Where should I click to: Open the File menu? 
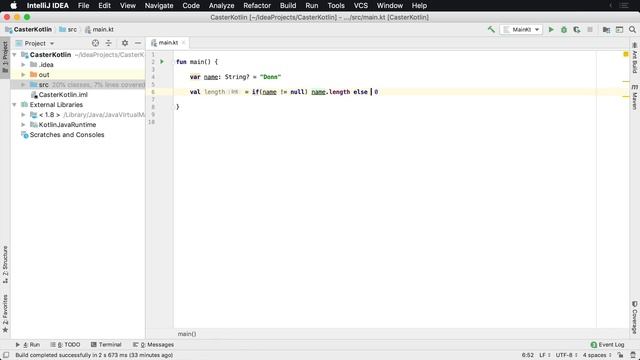click(x=83, y=6)
